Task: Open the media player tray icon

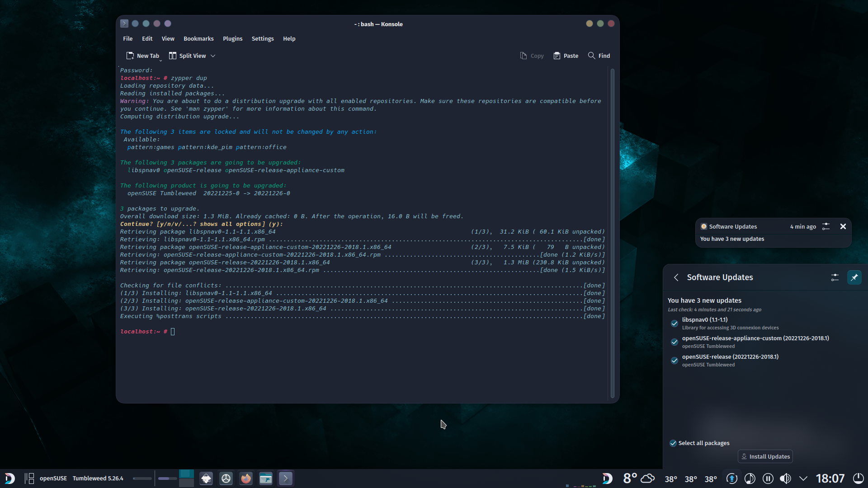Action: click(x=750, y=478)
